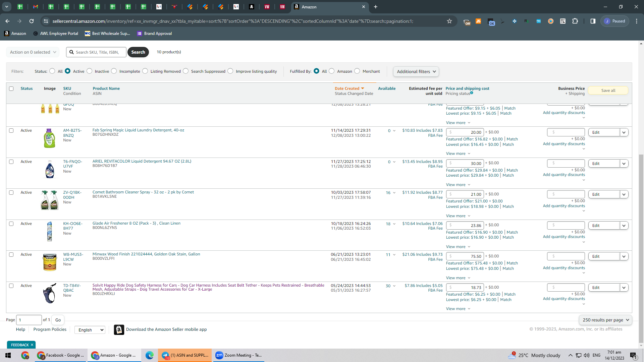Expand View more for Fab Spring Magic
Viewport: 644px width, 362px height.
point(458,154)
